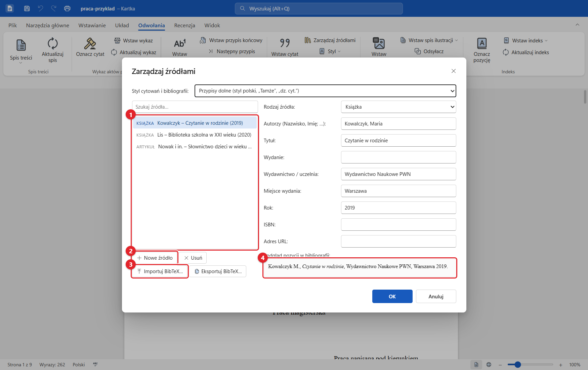Switch to web layout view icon
This screenshot has height=370, width=588.
coord(489,365)
